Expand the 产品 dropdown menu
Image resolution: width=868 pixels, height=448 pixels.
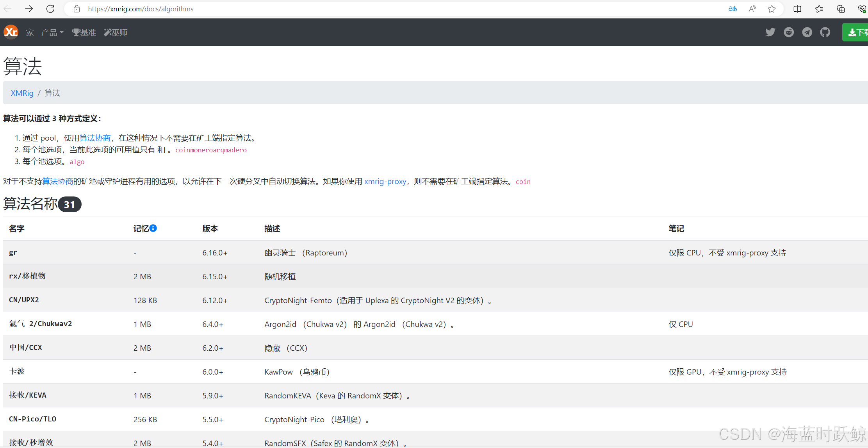click(52, 32)
